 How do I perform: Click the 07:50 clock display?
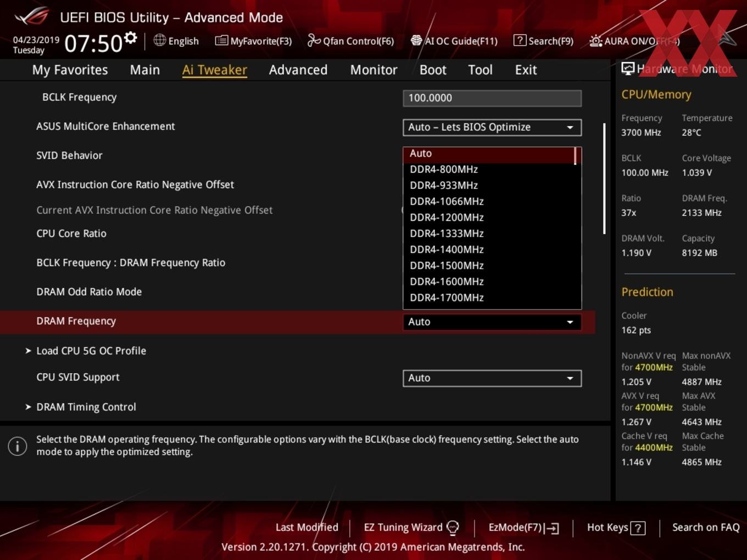coord(93,43)
